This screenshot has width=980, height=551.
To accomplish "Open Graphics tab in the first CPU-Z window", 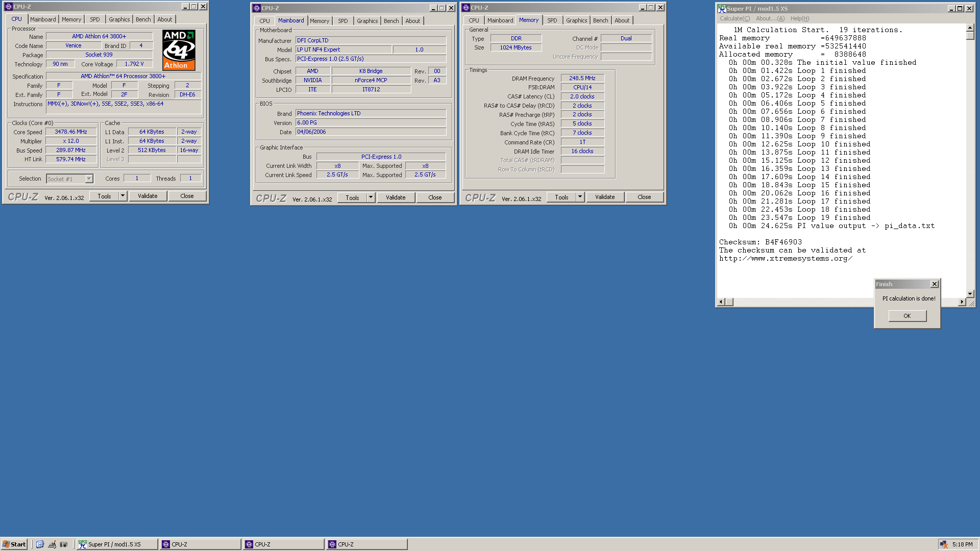I will click(119, 19).
